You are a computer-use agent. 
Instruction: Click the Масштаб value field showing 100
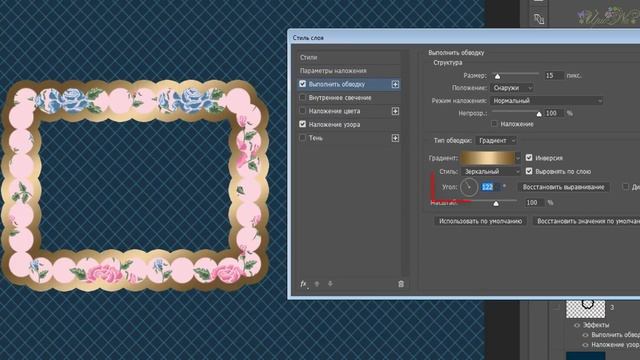pos(534,202)
